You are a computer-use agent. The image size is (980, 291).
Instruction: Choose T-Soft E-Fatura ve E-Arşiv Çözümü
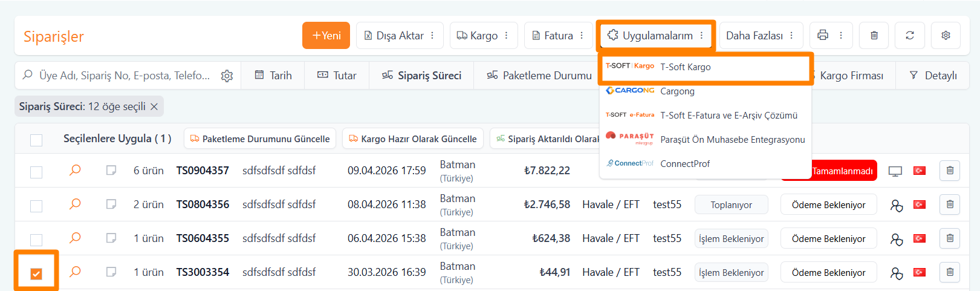click(x=706, y=116)
